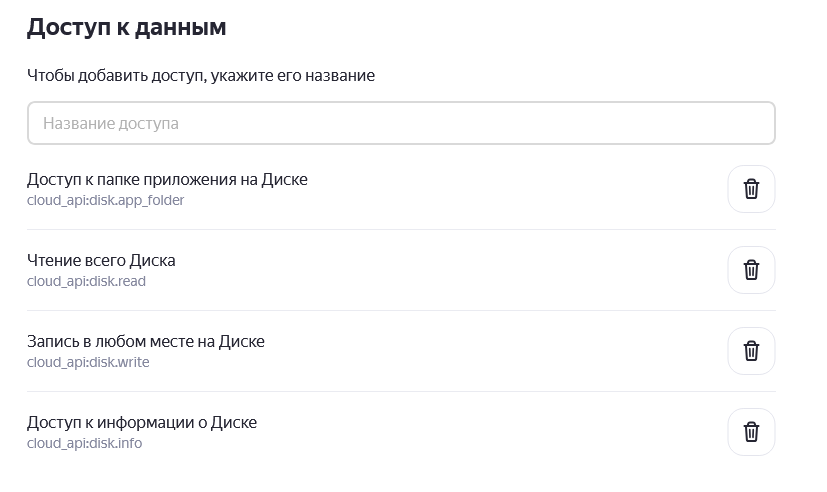827x492 pixels.
Task: Remove the 'Чтение всего Диска' access
Action: [751, 270]
